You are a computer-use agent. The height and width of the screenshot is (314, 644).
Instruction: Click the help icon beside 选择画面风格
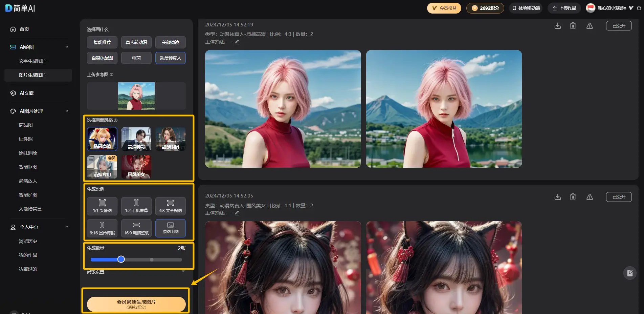(116, 120)
